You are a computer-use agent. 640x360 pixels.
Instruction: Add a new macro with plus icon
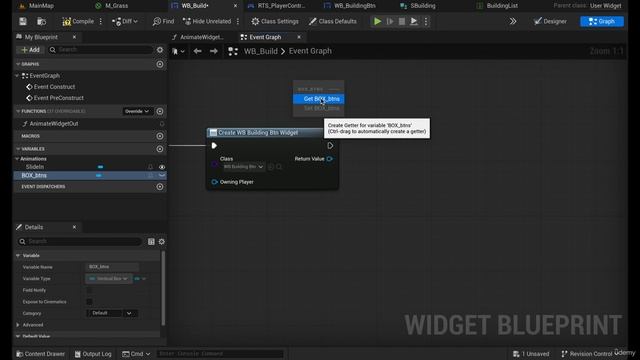tap(160, 136)
